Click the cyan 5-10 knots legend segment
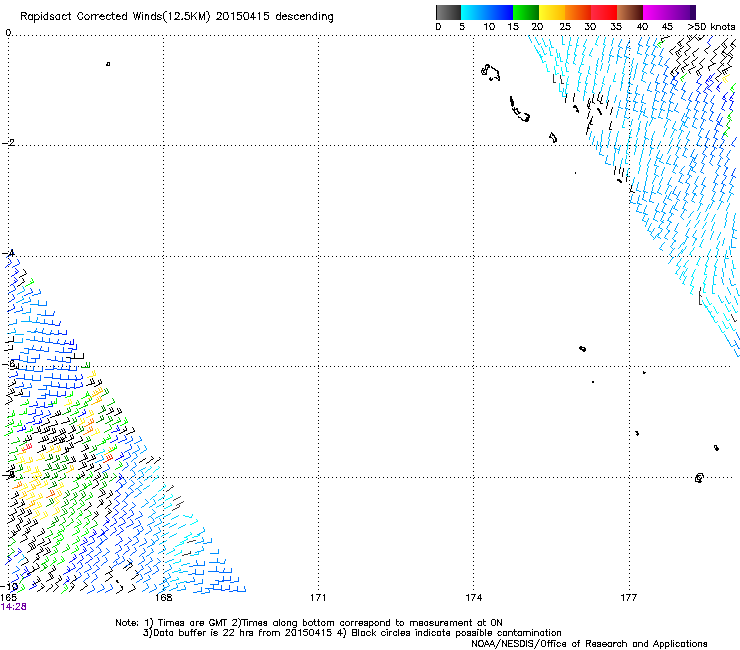The width and height of the screenshot is (740, 650). click(473, 12)
